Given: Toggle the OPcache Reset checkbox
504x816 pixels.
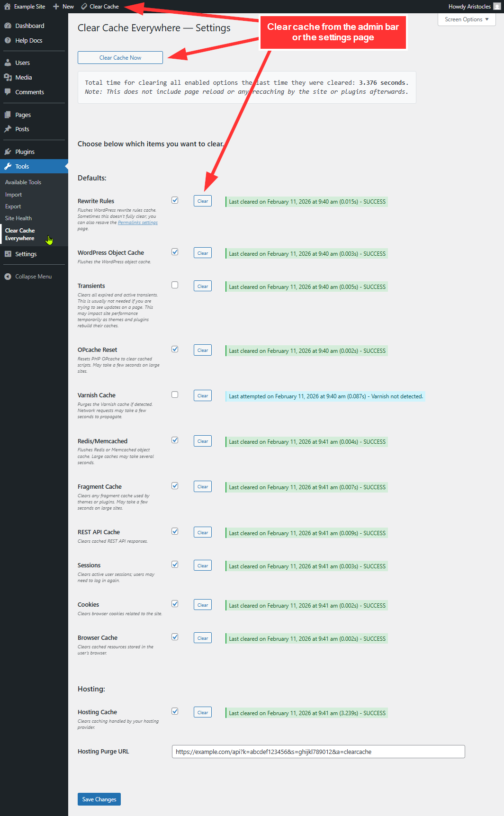Looking at the screenshot, I should click(175, 349).
